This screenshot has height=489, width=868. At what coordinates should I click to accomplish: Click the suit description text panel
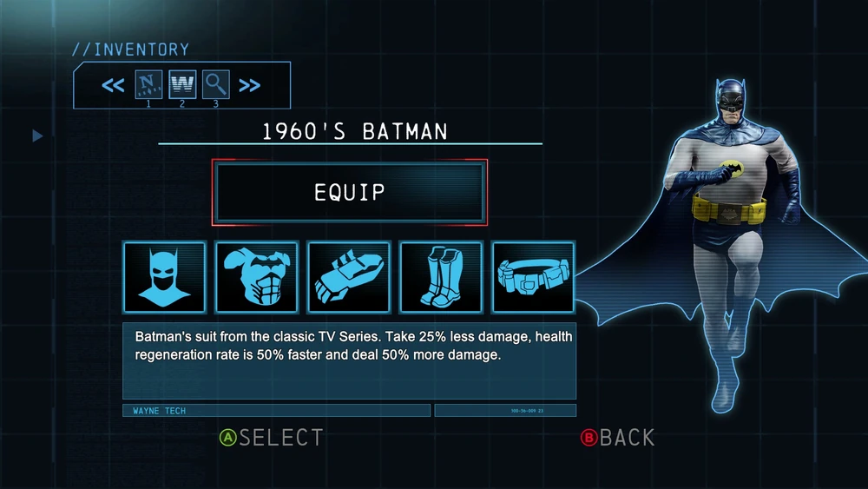[349, 361]
